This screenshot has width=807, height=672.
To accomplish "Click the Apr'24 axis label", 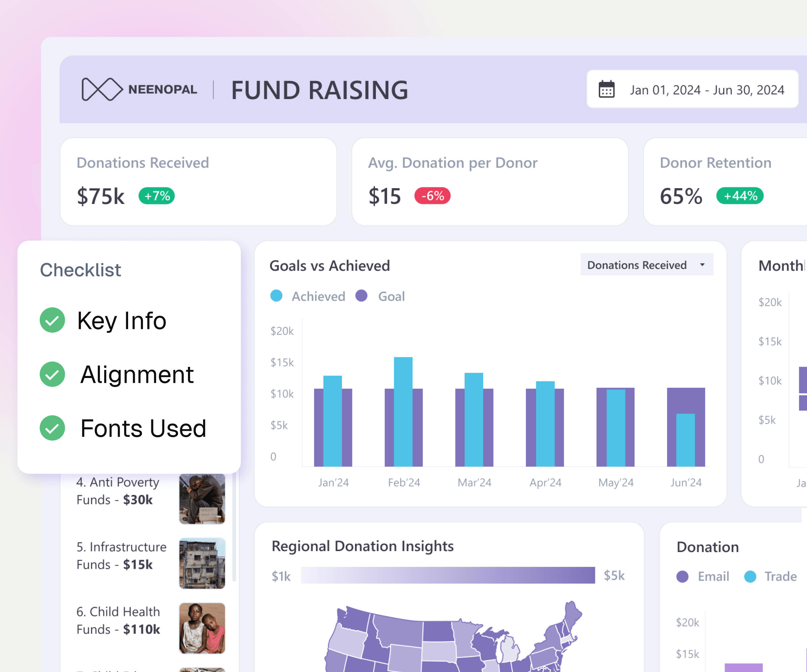I will [545, 482].
